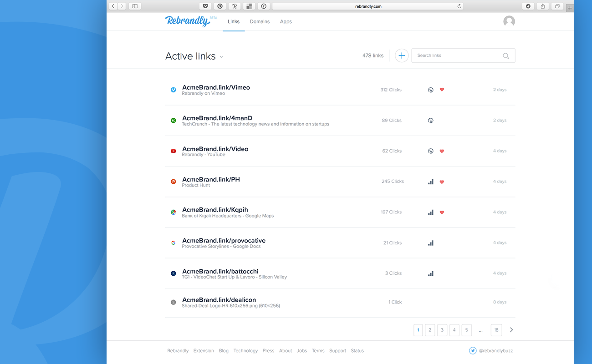Click the 312 Clicks count
Screen dimensions: 592x364
(x=391, y=90)
